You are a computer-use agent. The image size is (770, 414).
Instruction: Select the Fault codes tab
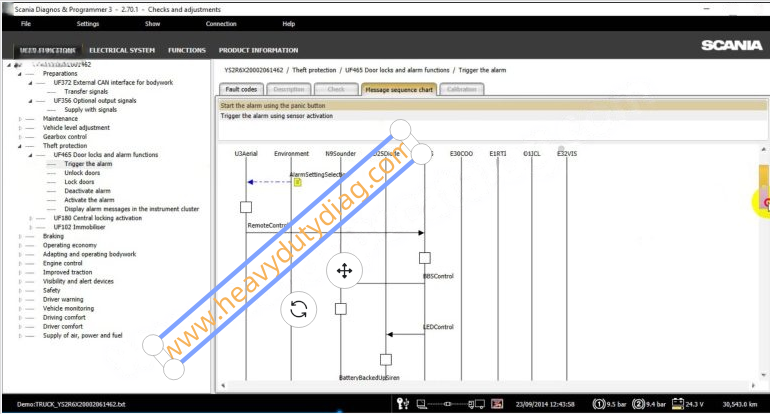(x=241, y=89)
